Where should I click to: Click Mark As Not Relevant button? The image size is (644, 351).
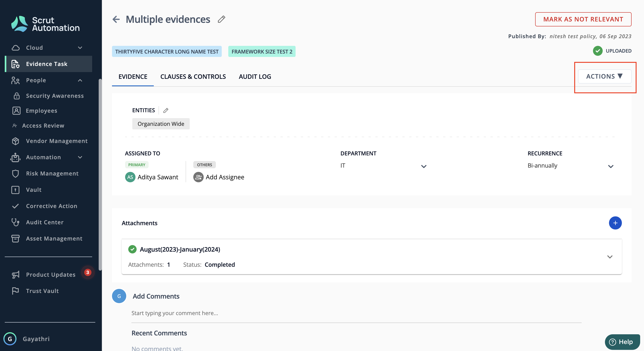pyautogui.click(x=583, y=19)
